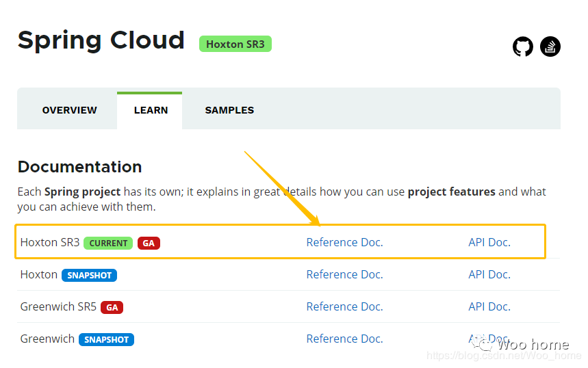Click the Documentation section heading
Image resolution: width=588 pixels, height=368 pixels.
click(x=79, y=167)
